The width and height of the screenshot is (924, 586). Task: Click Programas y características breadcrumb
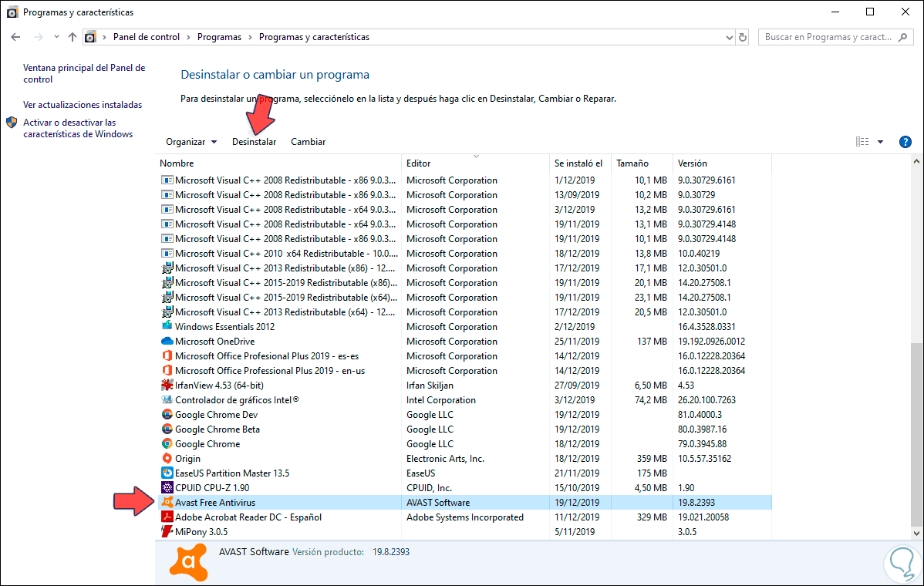click(x=314, y=37)
